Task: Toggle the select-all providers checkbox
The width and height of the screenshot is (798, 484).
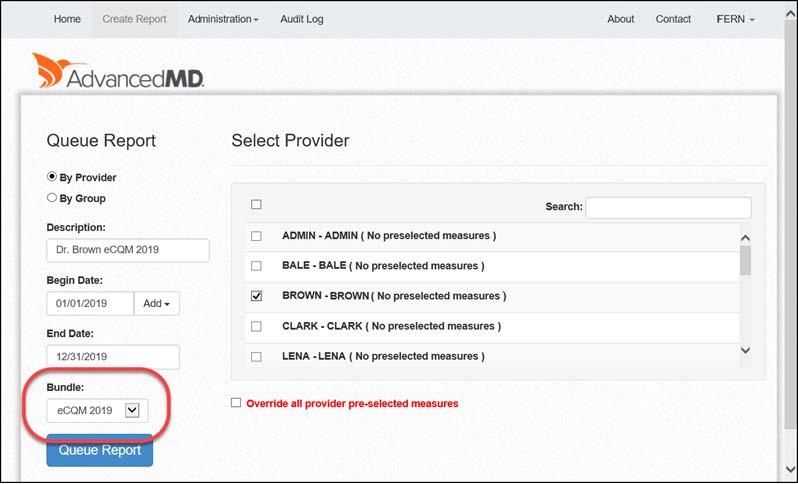Action: 257,205
